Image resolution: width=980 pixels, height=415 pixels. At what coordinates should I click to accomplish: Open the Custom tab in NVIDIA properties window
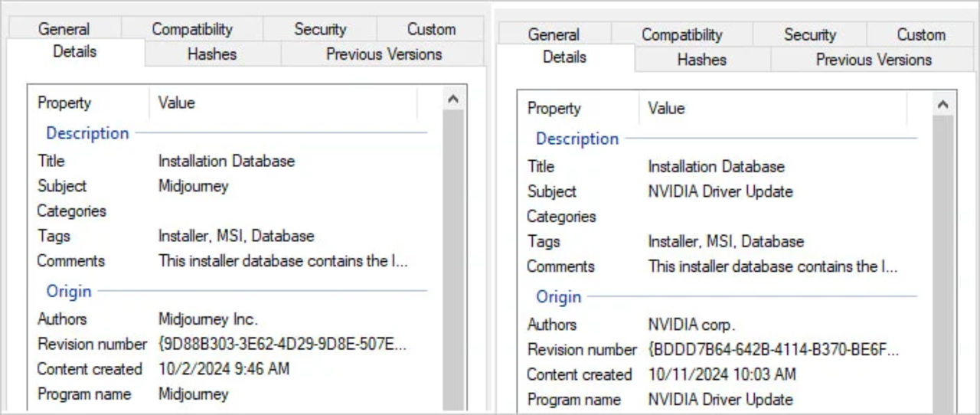click(x=921, y=34)
